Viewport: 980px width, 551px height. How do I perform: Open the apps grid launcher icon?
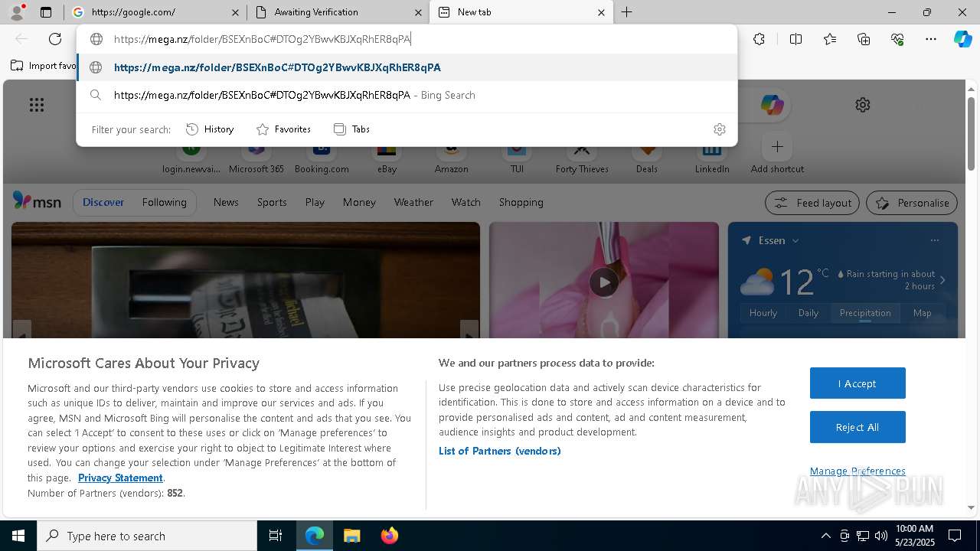pos(37,105)
